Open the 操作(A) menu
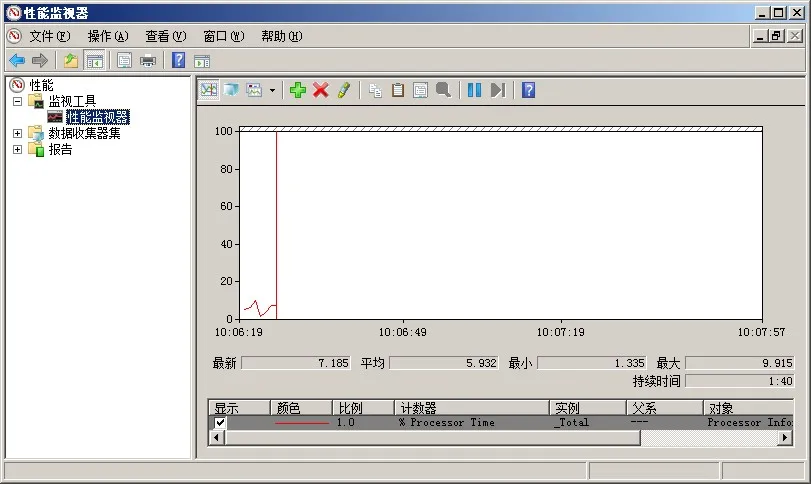The width and height of the screenshot is (811, 484). point(107,36)
